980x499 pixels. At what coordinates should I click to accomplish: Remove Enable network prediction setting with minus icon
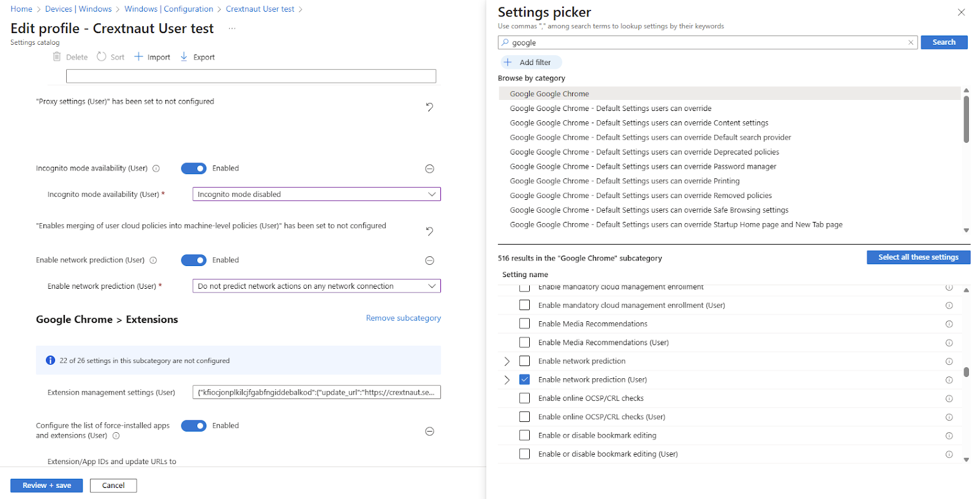point(429,261)
